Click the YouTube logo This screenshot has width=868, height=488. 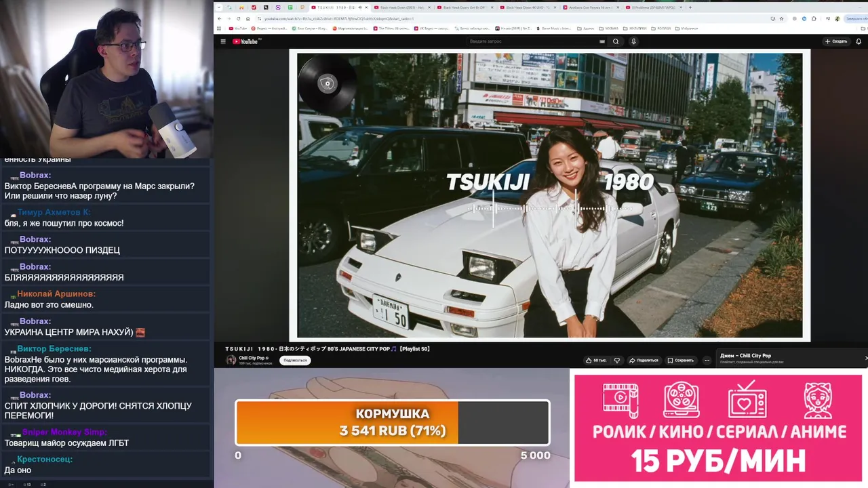pos(246,41)
